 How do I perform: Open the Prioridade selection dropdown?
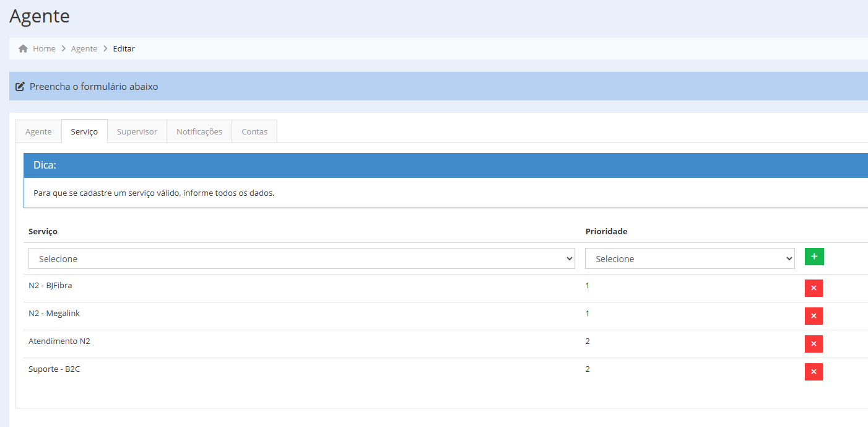tap(690, 259)
